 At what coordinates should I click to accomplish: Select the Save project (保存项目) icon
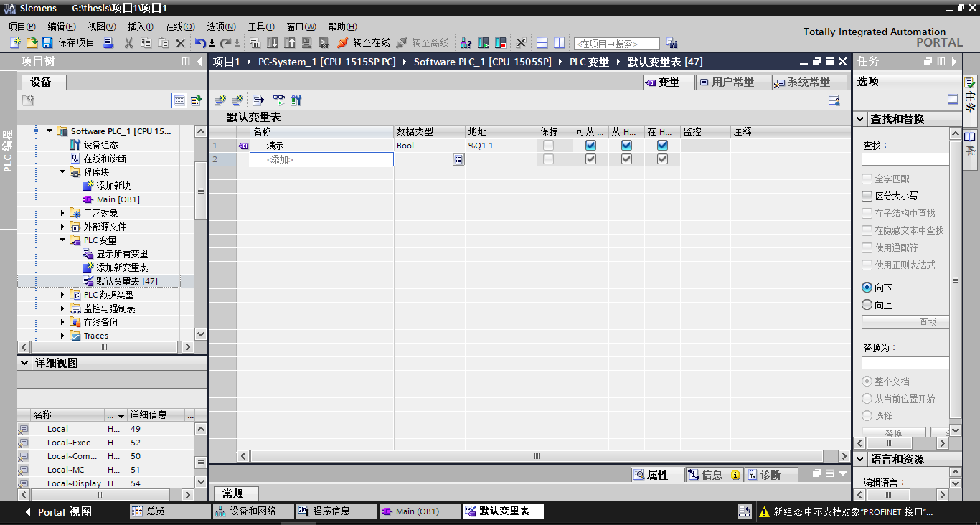coord(47,43)
